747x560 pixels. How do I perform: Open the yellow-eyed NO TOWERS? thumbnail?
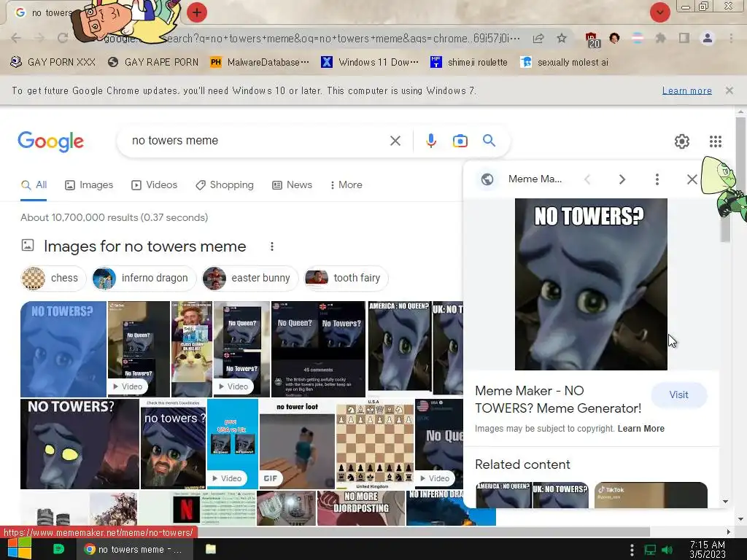80,444
